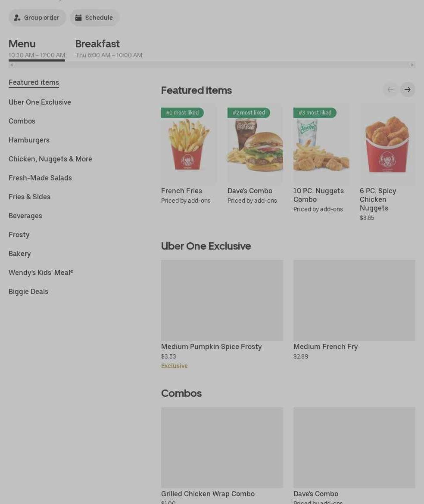Click the previous arrow in Featured items
Screen dimensions: 424x504
click(390, 90)
